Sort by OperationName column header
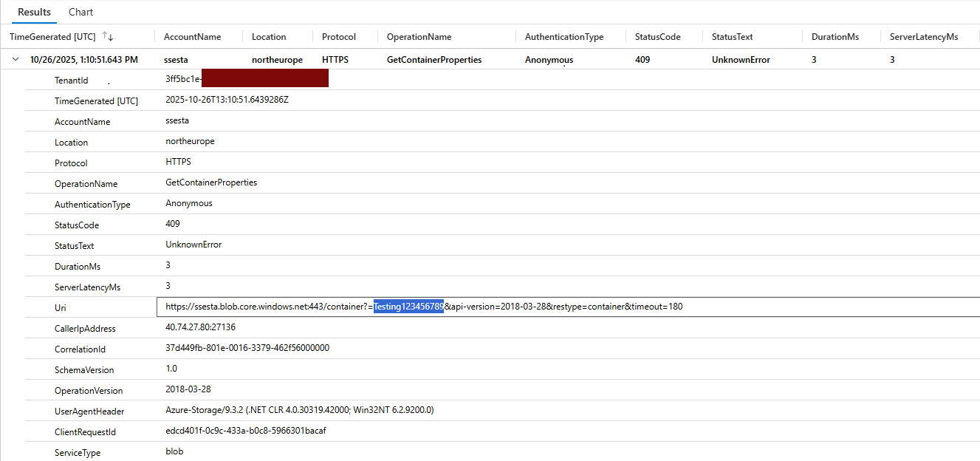This screenshot has height=461, width=980. (419, 37)
